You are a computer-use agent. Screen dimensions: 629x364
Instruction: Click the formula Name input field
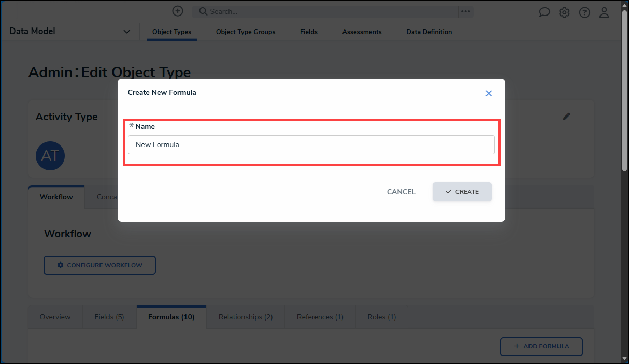click(x=311, y=145)
